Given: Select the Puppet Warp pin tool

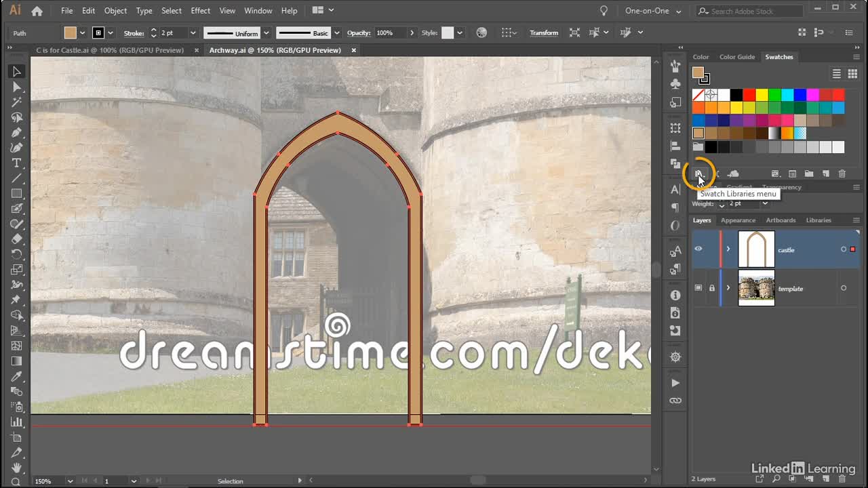Looking at the screenshot, I should click(17, 300).
